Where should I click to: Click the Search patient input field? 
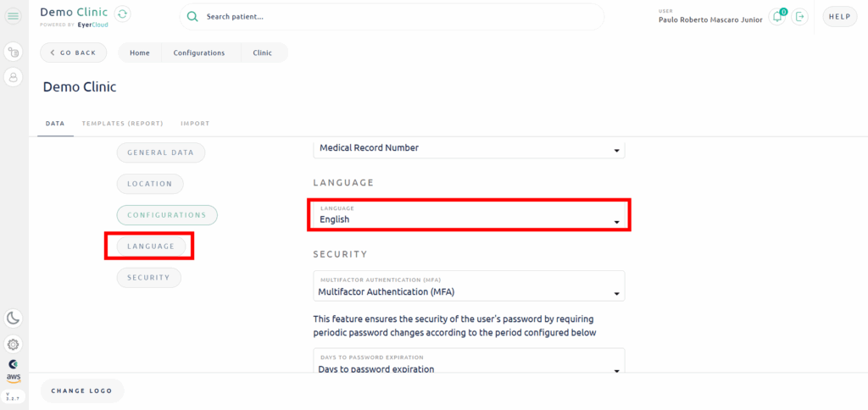(x=398, y=17)
